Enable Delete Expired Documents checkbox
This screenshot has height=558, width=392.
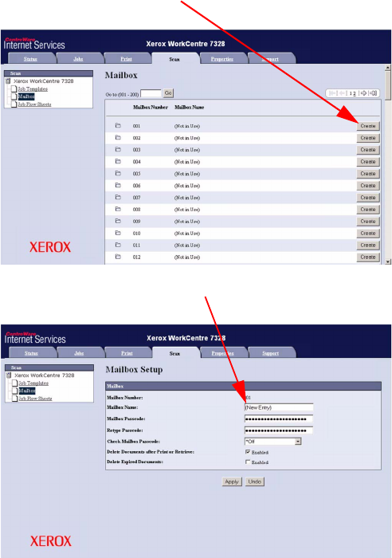coord(248,462)
